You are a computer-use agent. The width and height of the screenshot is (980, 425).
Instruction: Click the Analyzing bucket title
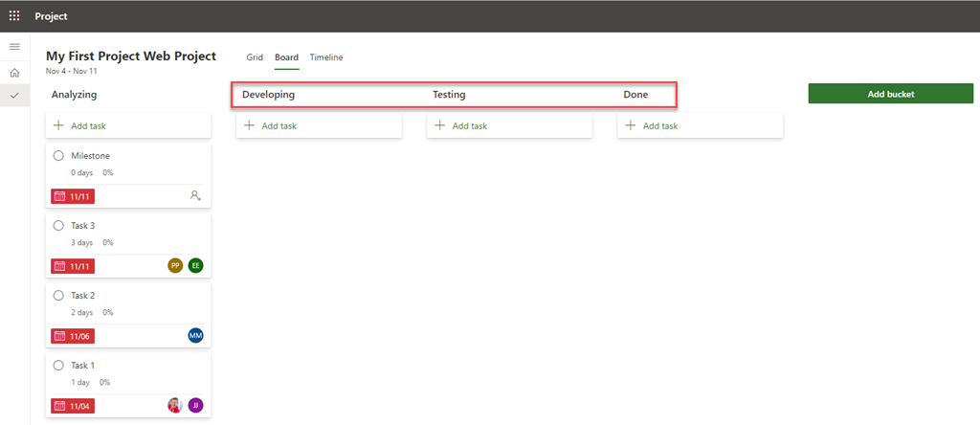point(74,95)
